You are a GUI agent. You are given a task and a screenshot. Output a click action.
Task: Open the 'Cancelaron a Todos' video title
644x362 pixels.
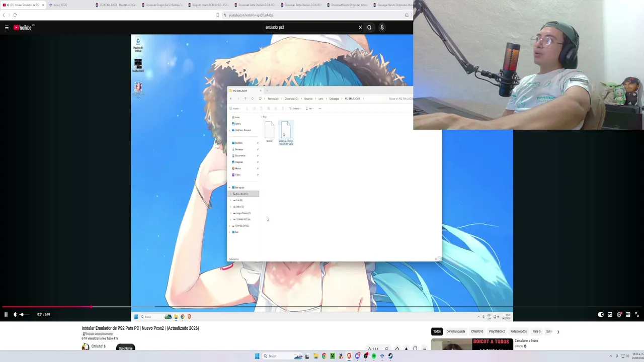[x=526, y=341]
